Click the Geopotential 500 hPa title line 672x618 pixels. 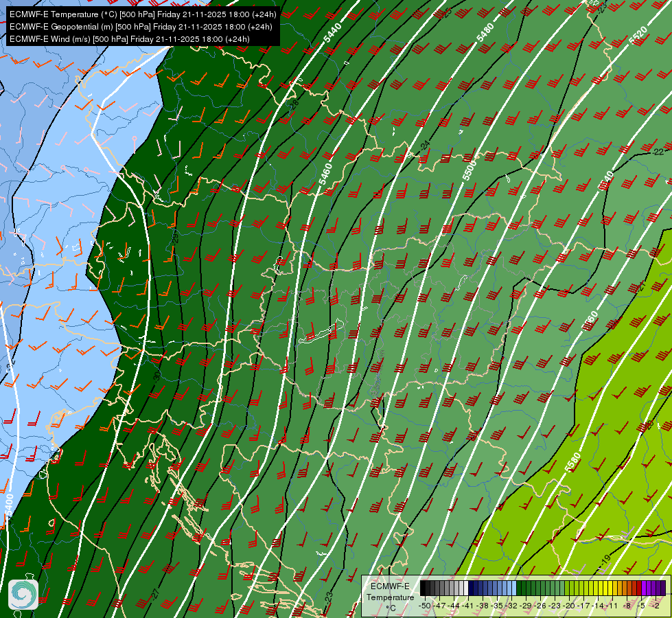(141, 27)
